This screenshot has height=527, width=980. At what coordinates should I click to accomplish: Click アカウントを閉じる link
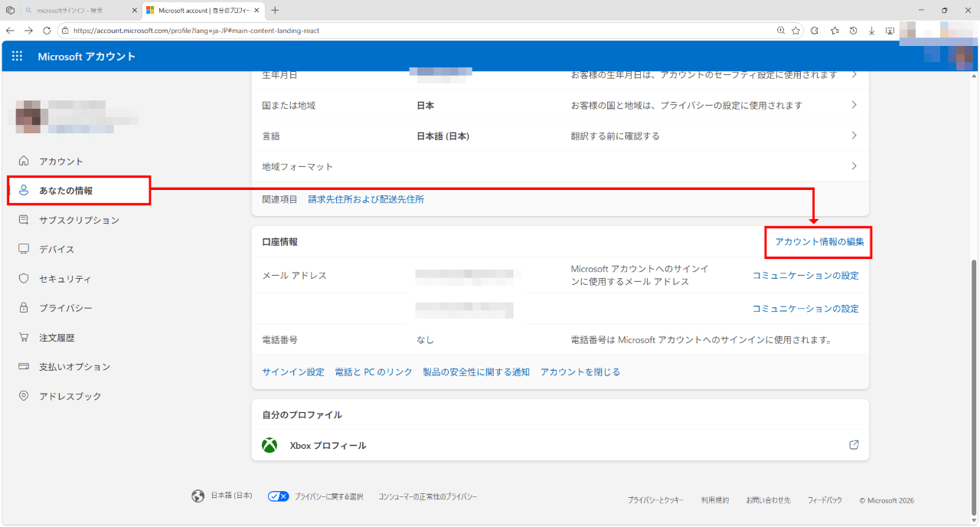click(580, 372)
